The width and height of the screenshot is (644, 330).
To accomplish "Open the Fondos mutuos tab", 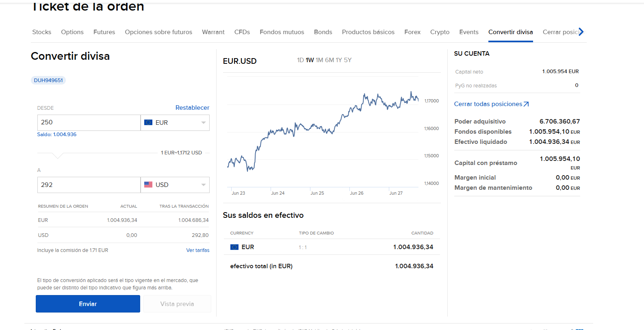I will click(282, 32).
